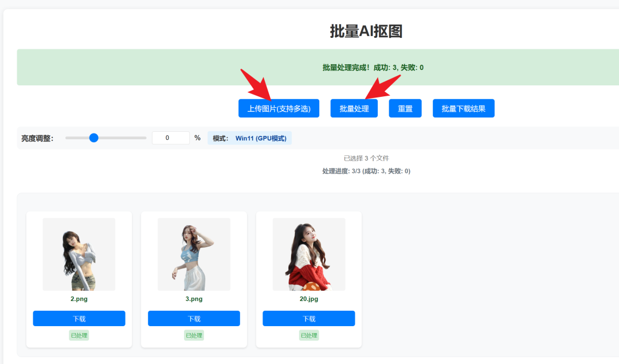Click the 已处理 status badge under 2.png
This screenshot has height=364, width=619.
79,335
